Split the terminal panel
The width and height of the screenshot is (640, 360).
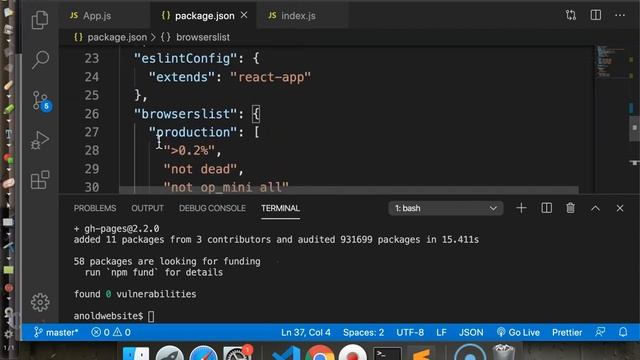(x=546, y=208)
